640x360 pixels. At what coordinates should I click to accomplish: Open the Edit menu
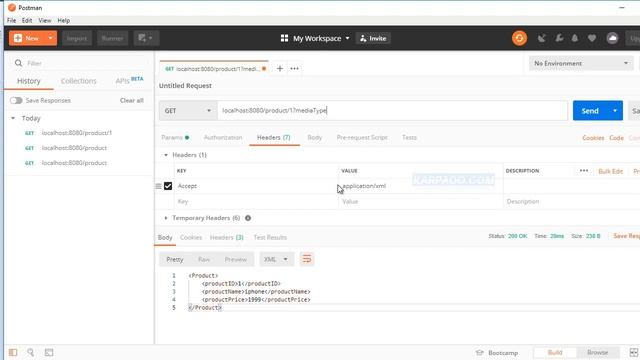click(x=27, y=20)
